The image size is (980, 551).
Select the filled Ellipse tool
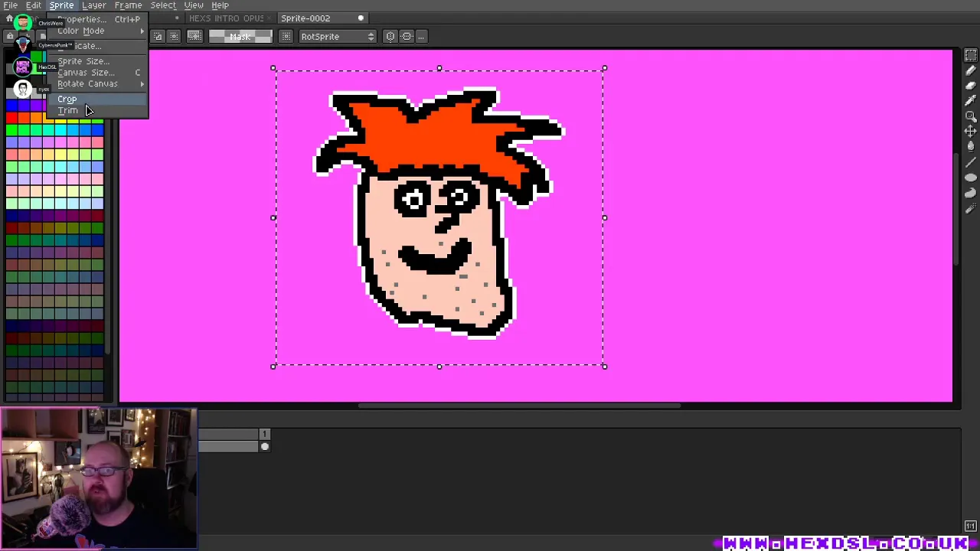coord(970,178)
